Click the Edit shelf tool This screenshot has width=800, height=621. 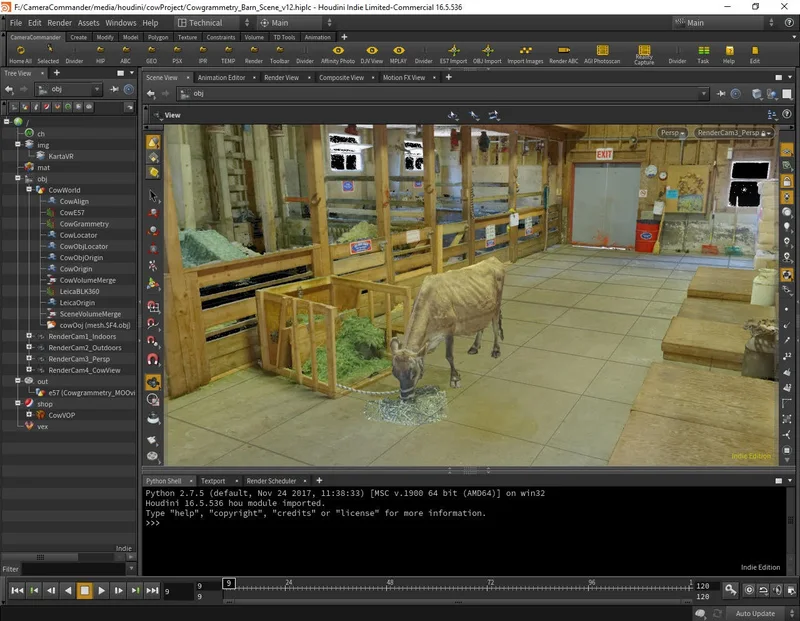click(x=755, y=54)
